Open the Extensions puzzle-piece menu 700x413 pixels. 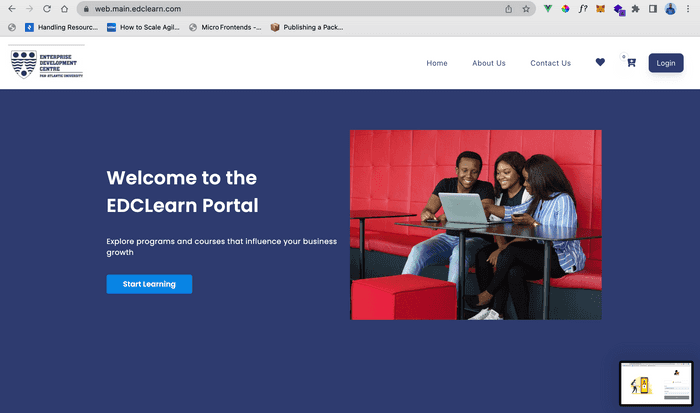(x=635, y=8)
